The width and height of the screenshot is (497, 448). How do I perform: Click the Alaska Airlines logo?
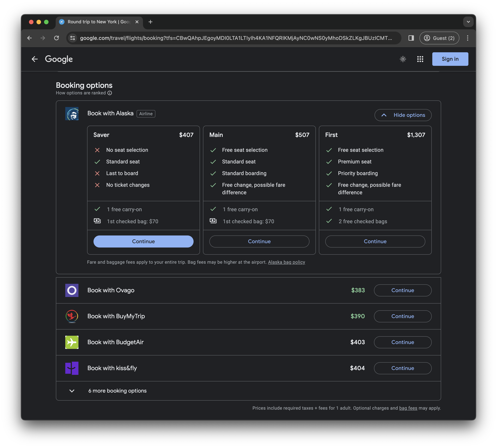point(72,114)
